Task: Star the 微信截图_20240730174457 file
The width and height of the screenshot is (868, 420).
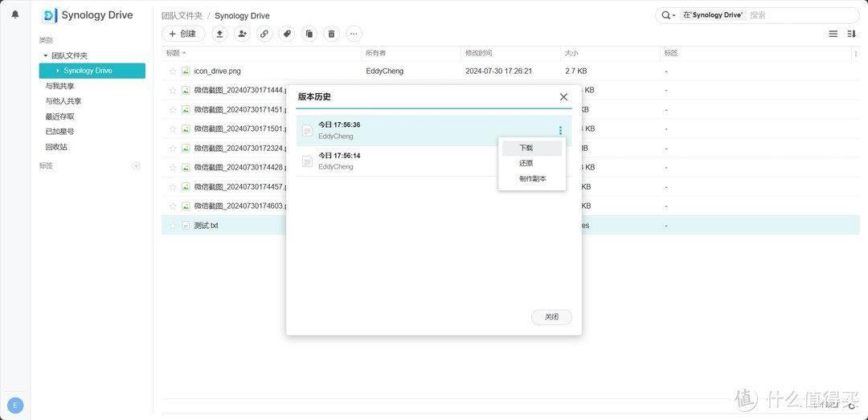Action: pos(173,186)
